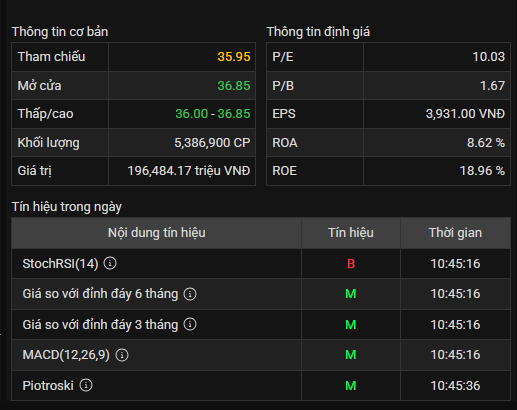The image size is (517, 410).
Task: Select the EPS value 3,931.00 VNĐ
Action: [x=465, y=114]
